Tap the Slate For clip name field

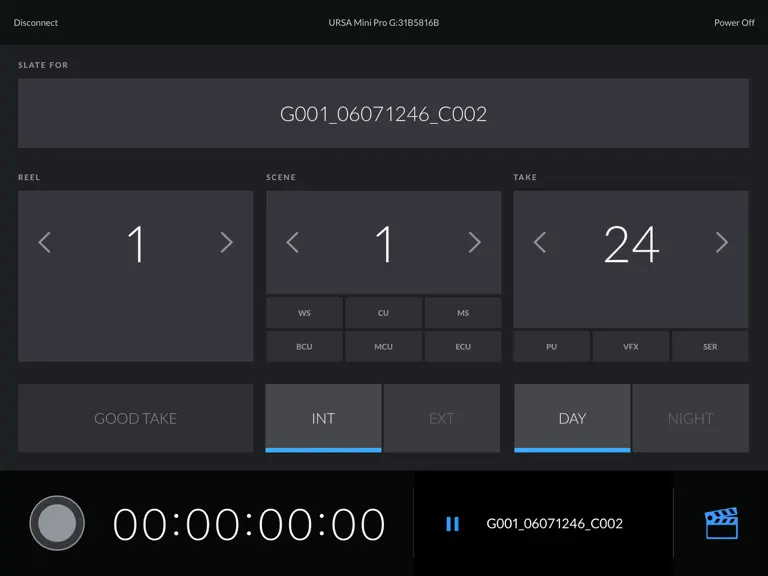384,113
